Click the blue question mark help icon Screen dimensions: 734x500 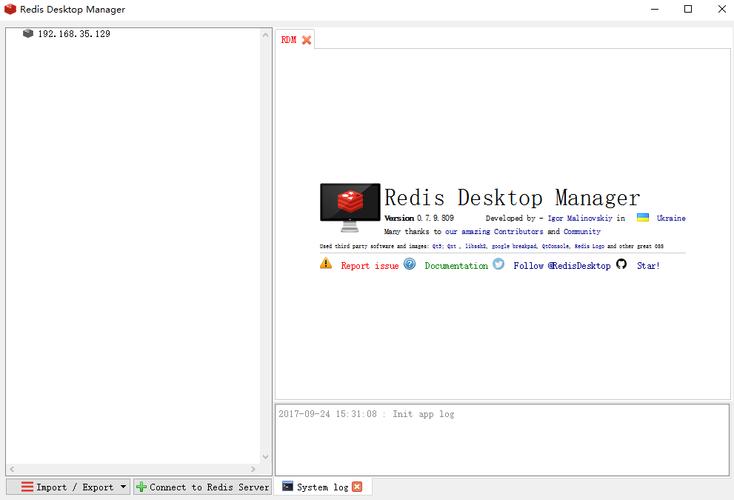tap(410, 264)
